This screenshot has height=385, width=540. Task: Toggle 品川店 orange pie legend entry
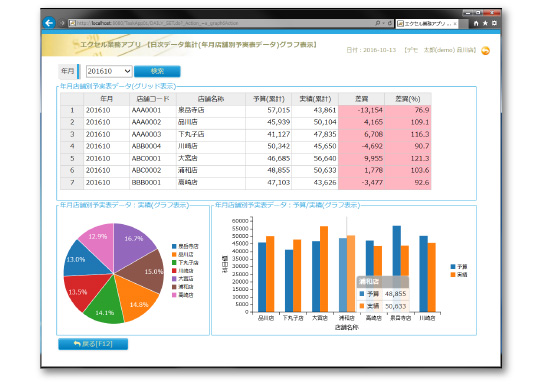[x=183, y=254]
